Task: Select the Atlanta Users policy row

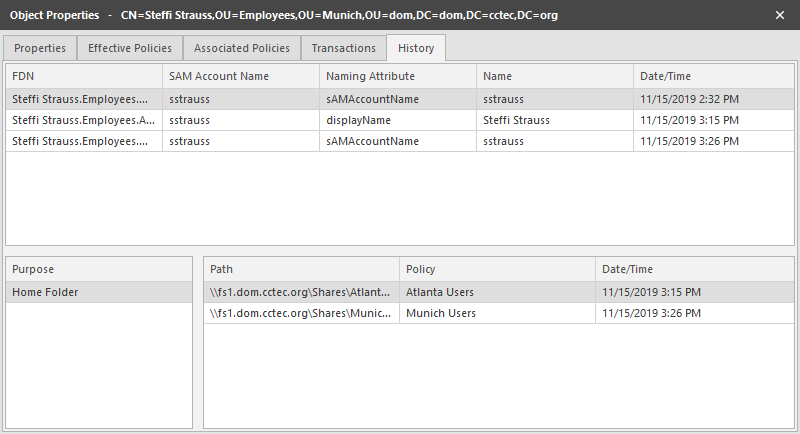Action: pyautogui.click(x=496, y=292)
